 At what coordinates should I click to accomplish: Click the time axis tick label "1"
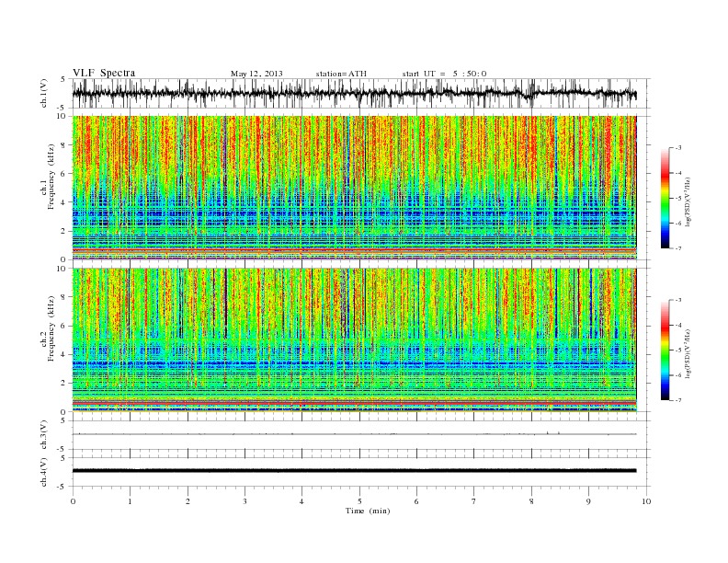point(130,501)
